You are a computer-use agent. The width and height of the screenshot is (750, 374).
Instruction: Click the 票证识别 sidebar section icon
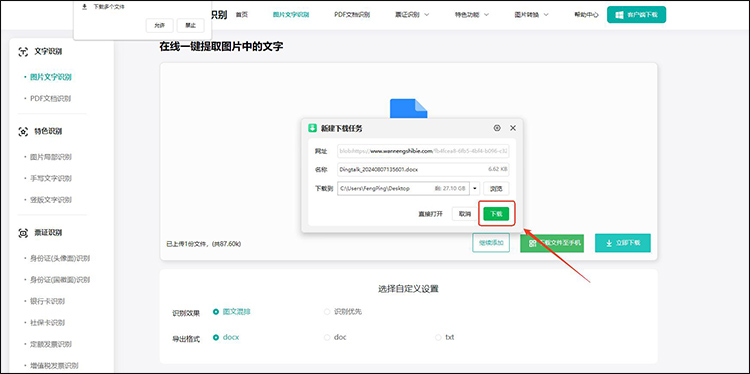(x=23, y=233)
